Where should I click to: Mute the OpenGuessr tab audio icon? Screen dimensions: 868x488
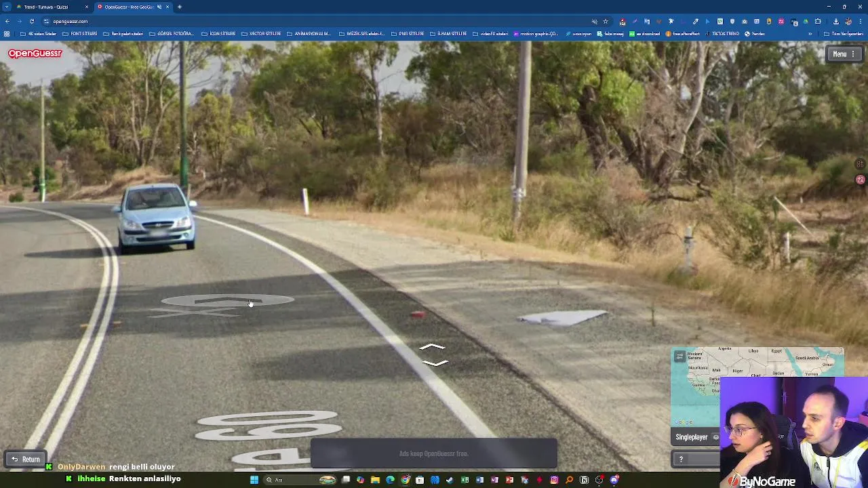pyautogui.click(x=159, y=7)
